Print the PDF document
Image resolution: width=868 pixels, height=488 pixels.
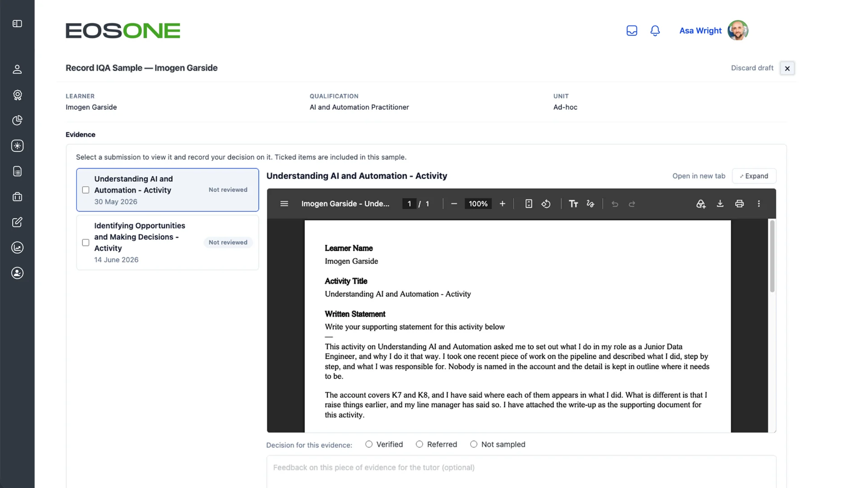pyautogui.click(x=740, y=204)
